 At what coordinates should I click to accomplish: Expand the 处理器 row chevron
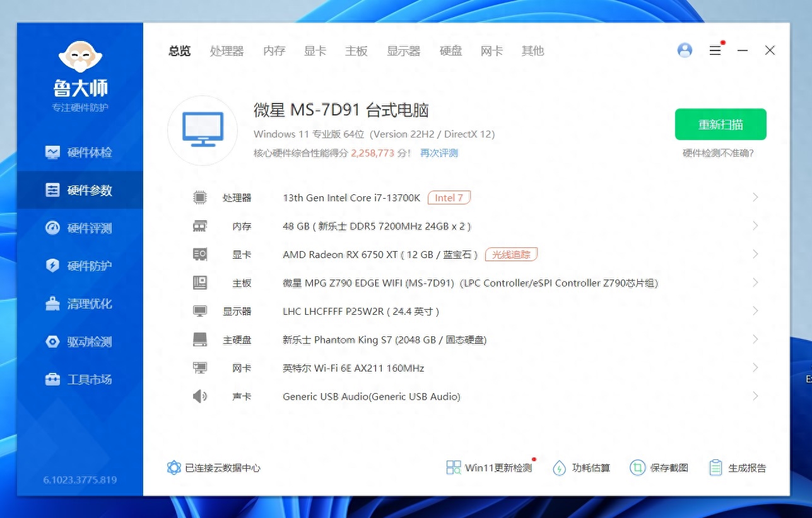pyautogui.click(x=755, y=197)
